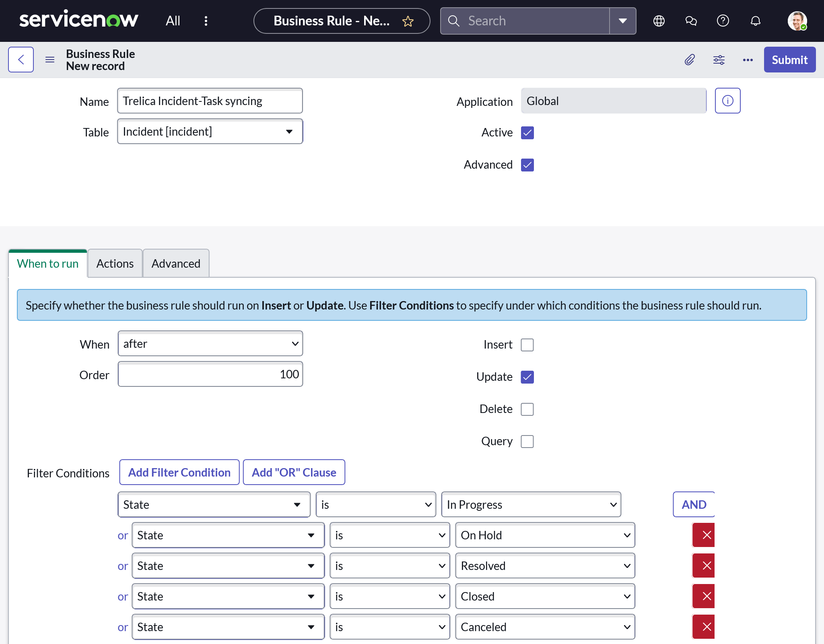Open the In Progress value dropdown
This screenshot has height=644, width=824.
click(531, 504)
